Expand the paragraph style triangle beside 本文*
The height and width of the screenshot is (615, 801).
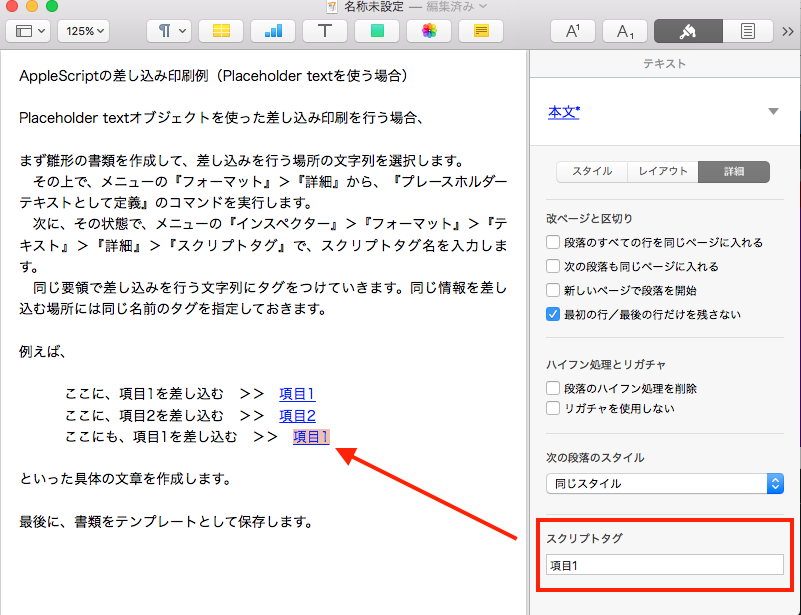click(773, 111)
